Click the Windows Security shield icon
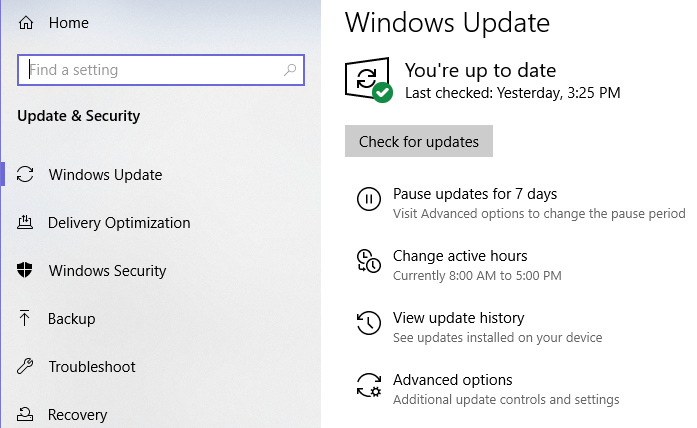Image resolution: width=697 pixels, height=428 pixels. tap(25, 270)
